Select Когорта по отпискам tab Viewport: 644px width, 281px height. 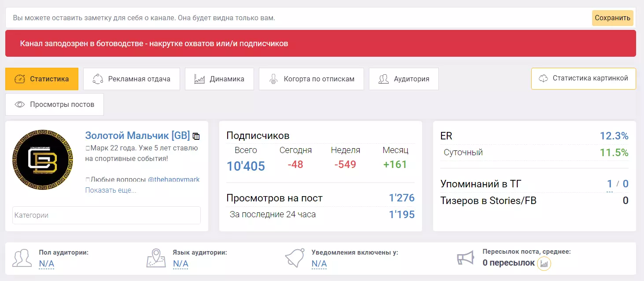click(x=311, y=79)
